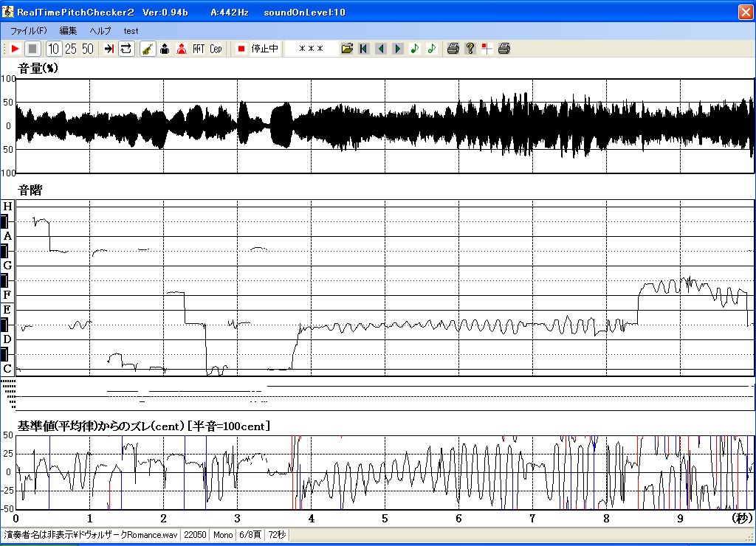The image size is (756, 546).
Task: Click the Mono entry in status bar
Action: coord(223,534)
